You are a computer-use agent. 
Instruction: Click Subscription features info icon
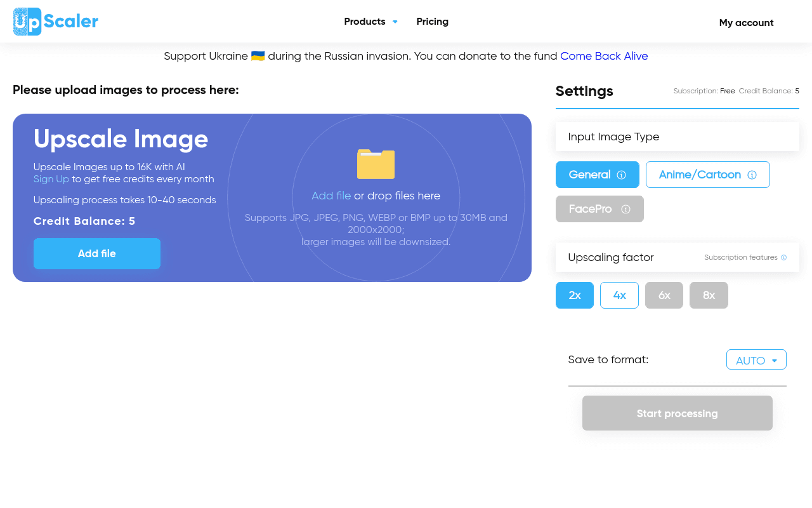(x=784, y=257)
